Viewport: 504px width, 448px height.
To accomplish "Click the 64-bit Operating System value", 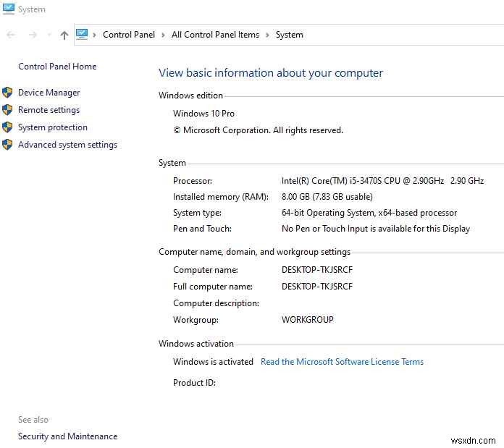I will click(x=369, y=213).
